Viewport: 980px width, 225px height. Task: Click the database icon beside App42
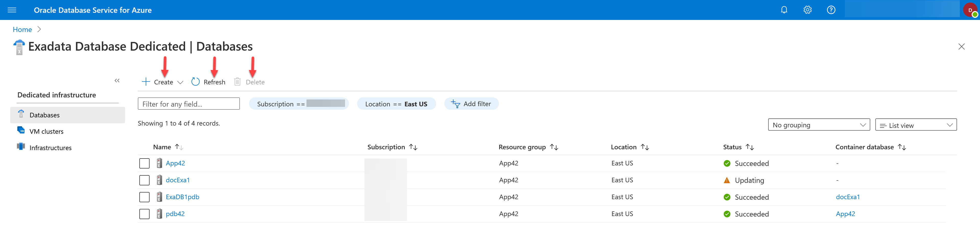[160, 163]
